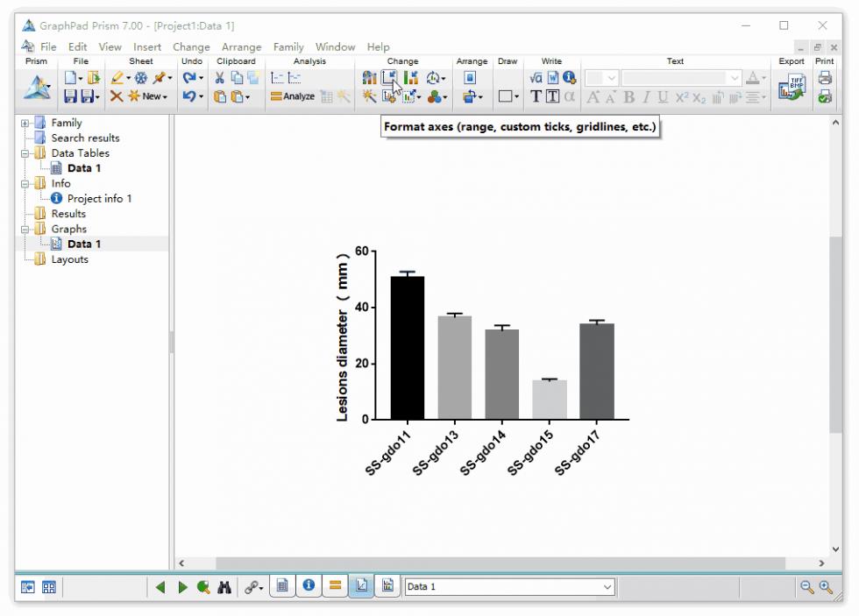The width and height of the screenshot is (859, 616).
Task: Collapse the Data Tables folder in the navigator
Action: click(x=25, y=154)
